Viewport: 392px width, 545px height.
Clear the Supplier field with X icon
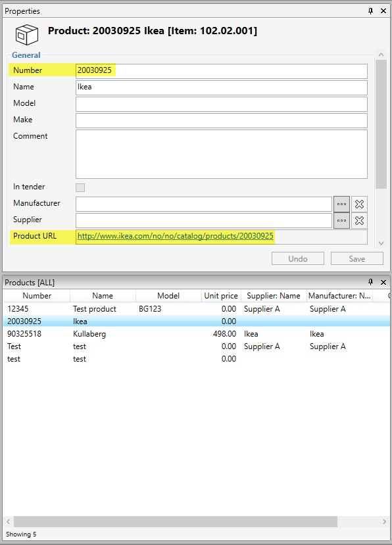tap(359, 220)
